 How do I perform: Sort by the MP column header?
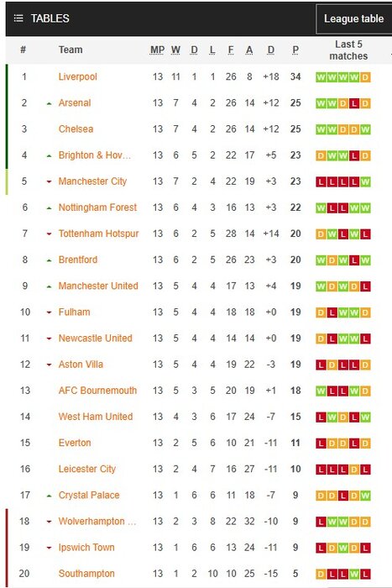click(x=158, y=50)
